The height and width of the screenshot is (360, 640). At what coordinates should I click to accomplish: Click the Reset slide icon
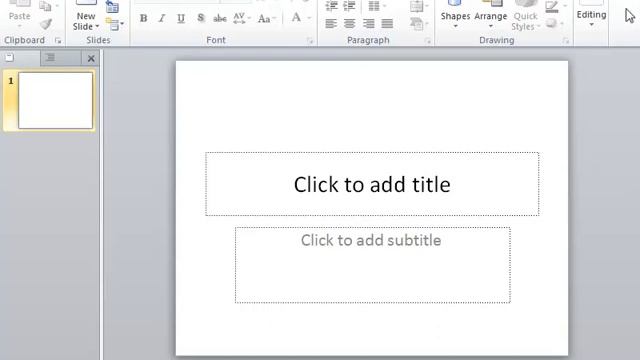click(112, 7)
